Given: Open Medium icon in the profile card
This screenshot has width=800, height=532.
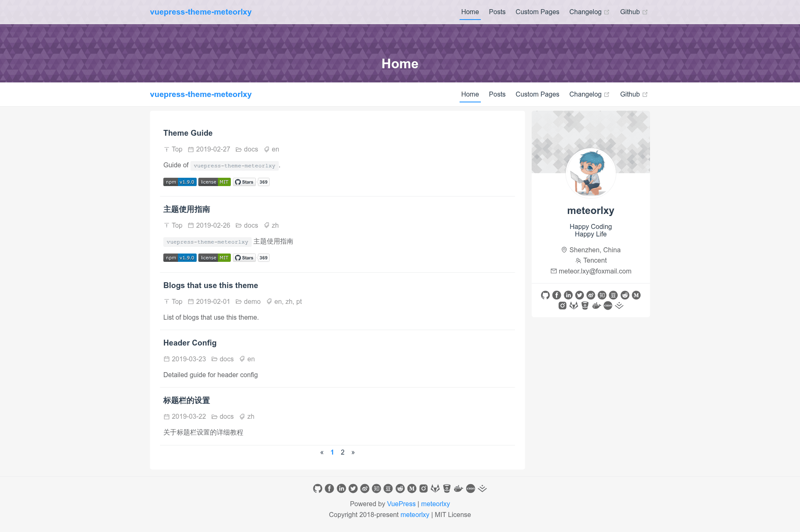Looking at the screenshot, I should 636,295.
